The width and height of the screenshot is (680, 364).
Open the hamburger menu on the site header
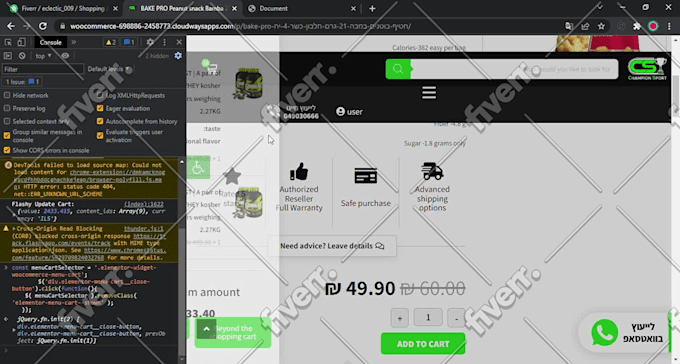coord(429,92)
